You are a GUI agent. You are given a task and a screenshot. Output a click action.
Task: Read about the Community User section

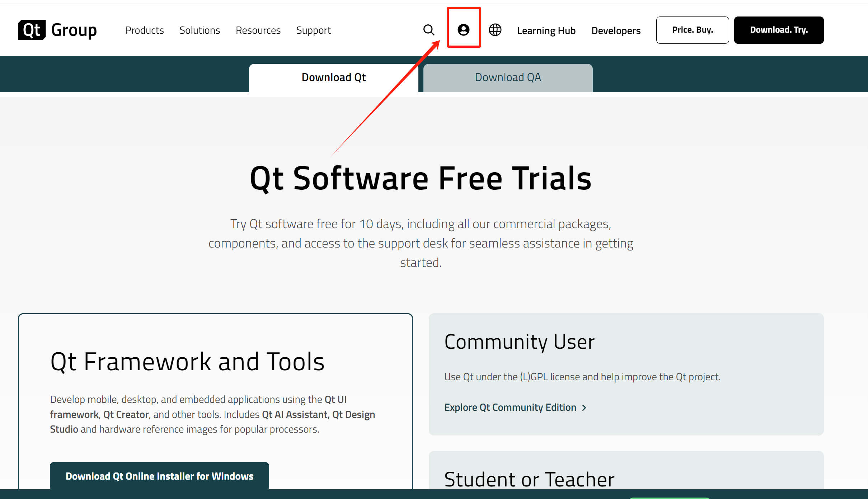pos(519,342)
